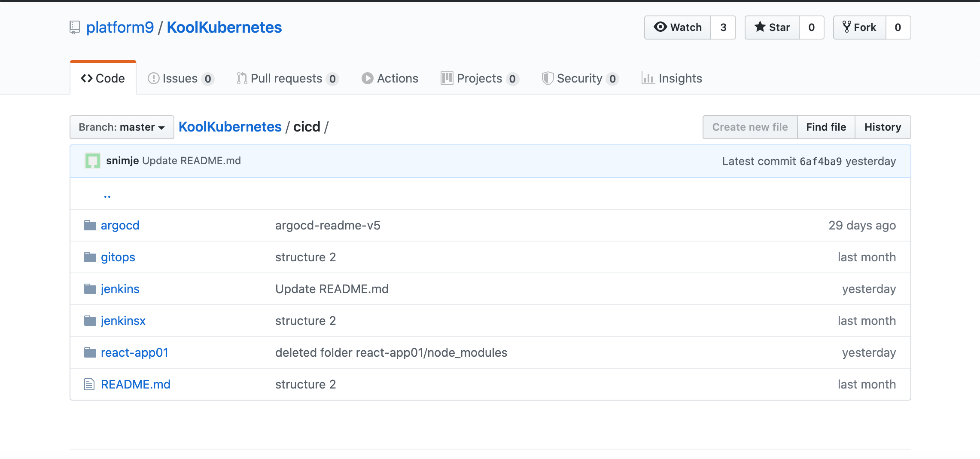
Task: Click the Projects board icon
Action: click(447, 78)
